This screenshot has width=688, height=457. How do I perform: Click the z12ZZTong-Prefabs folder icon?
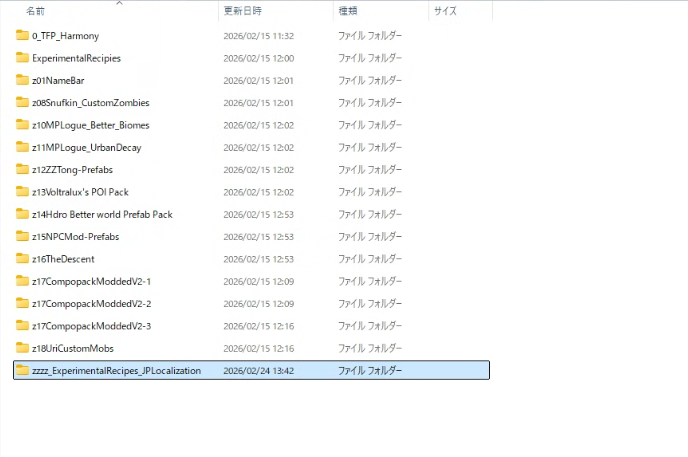(22, 170)
